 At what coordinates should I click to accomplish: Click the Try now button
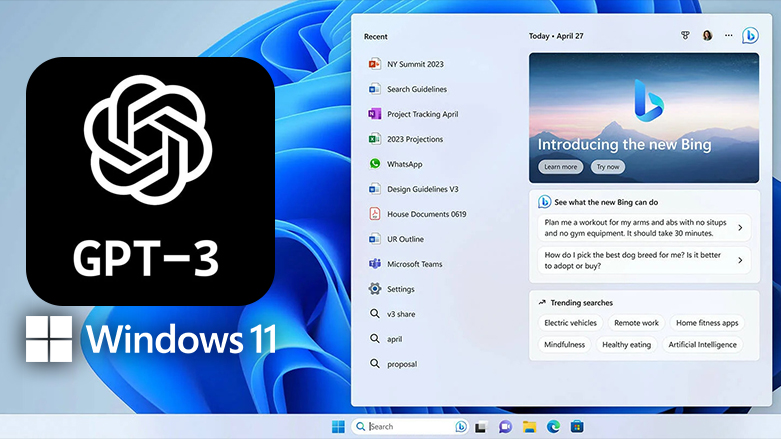[x=608, y=167]
